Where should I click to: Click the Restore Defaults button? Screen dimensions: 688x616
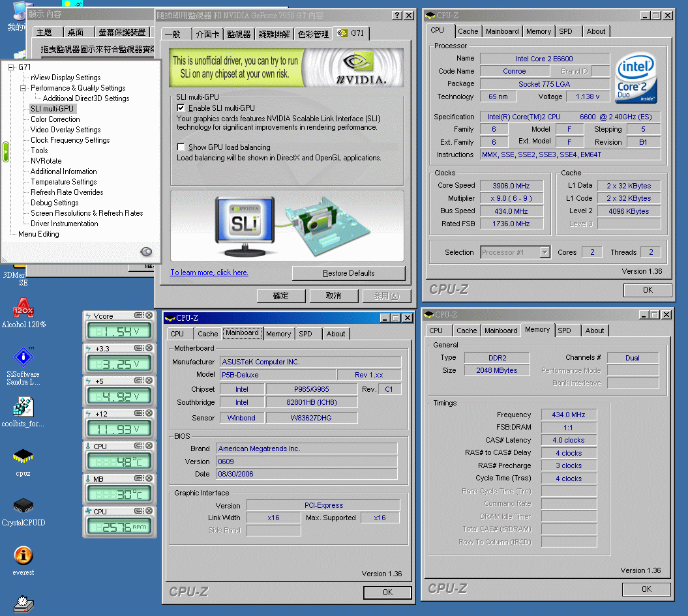tap(348, 273)
